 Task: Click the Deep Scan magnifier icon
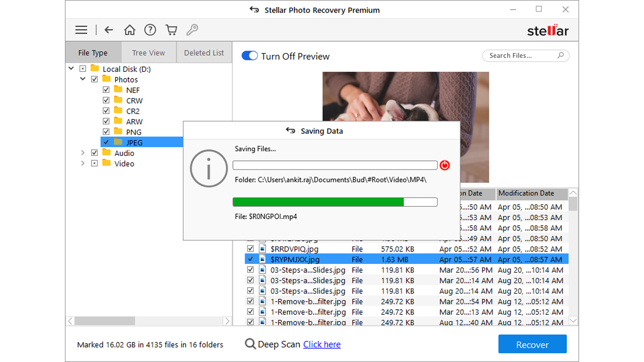[x=250, y=344]
